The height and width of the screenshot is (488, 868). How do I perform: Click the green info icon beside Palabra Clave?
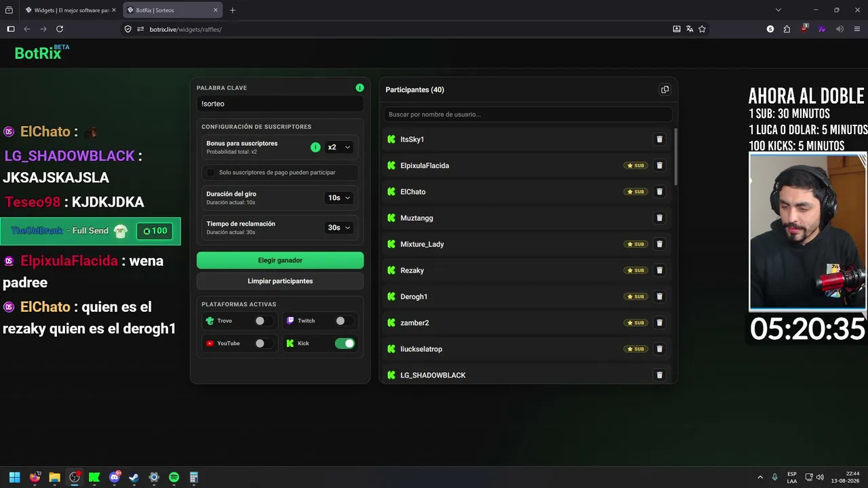click(359, 88)
